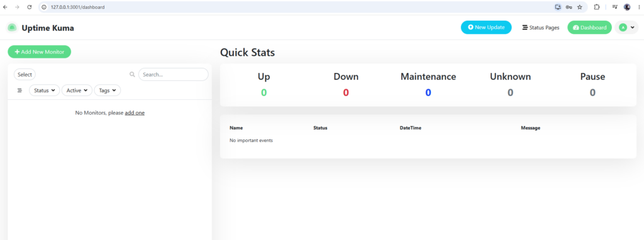644x240 pixels.
Task: Open the user profile dropdown with avatar A
Action: point(627,28)
